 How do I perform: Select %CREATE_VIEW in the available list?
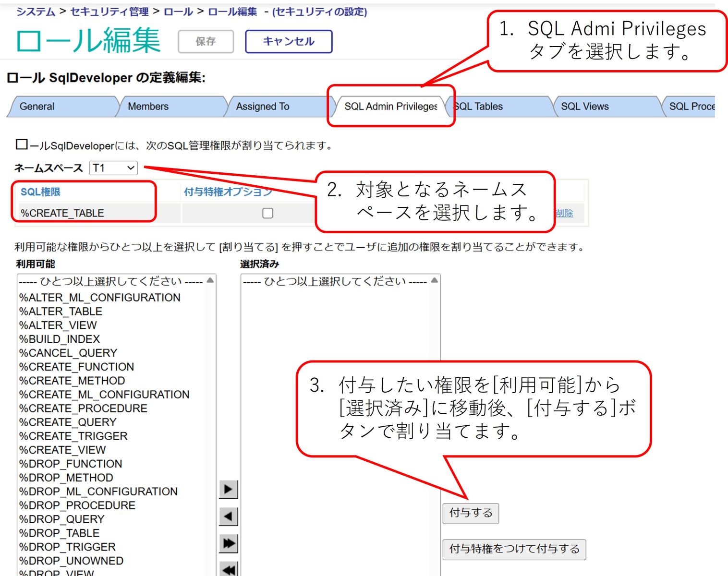coord(62,450)
